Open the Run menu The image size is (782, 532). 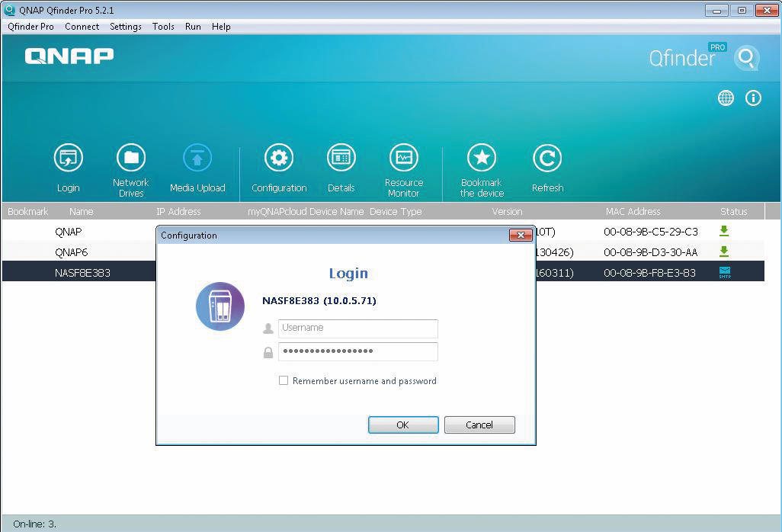point(193,27)
